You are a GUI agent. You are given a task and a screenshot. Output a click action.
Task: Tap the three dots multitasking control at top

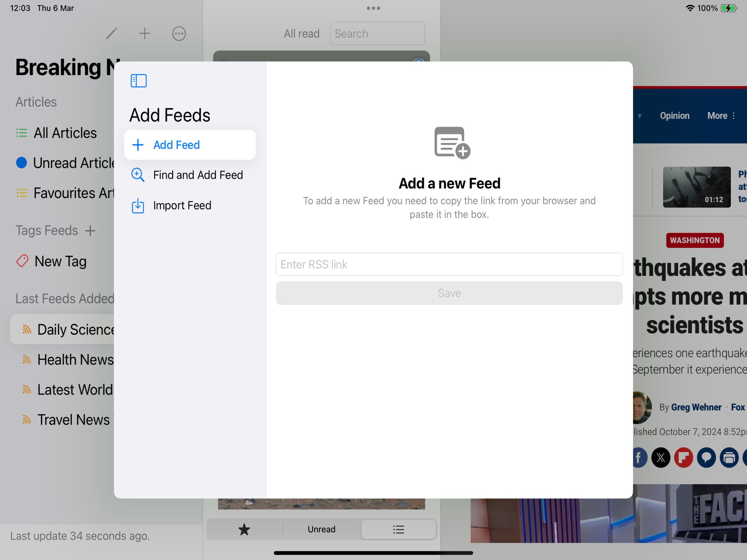tap(373, 8)
